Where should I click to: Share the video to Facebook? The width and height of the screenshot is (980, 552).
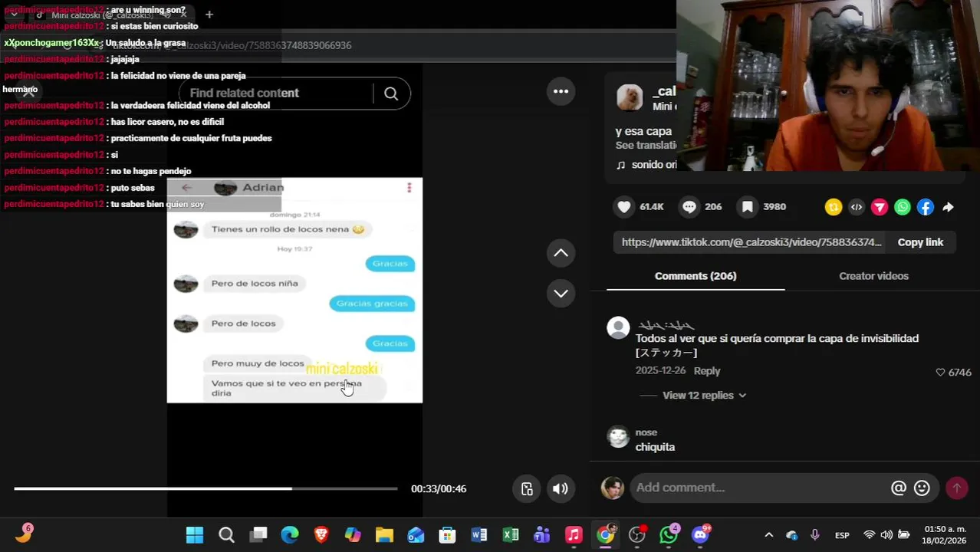926,207
